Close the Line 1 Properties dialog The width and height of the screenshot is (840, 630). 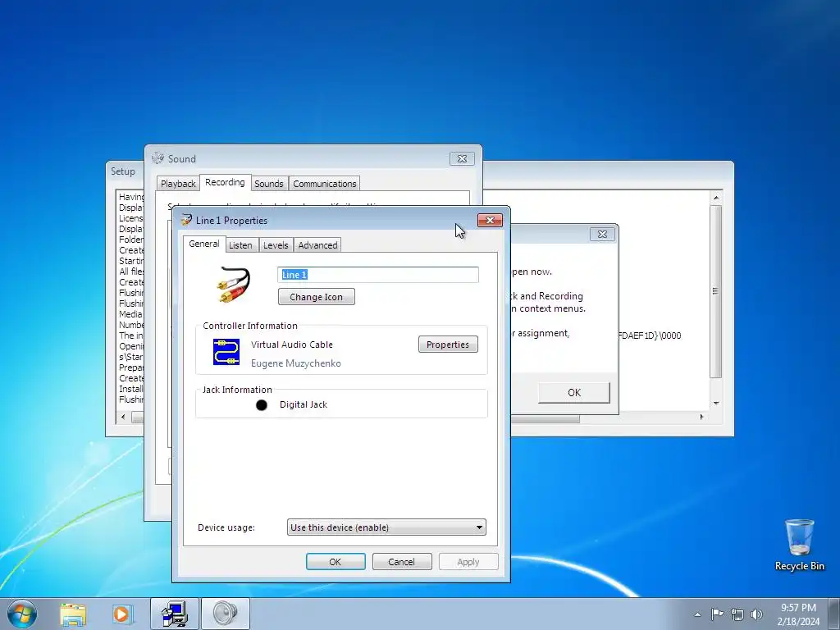(490, 220)
